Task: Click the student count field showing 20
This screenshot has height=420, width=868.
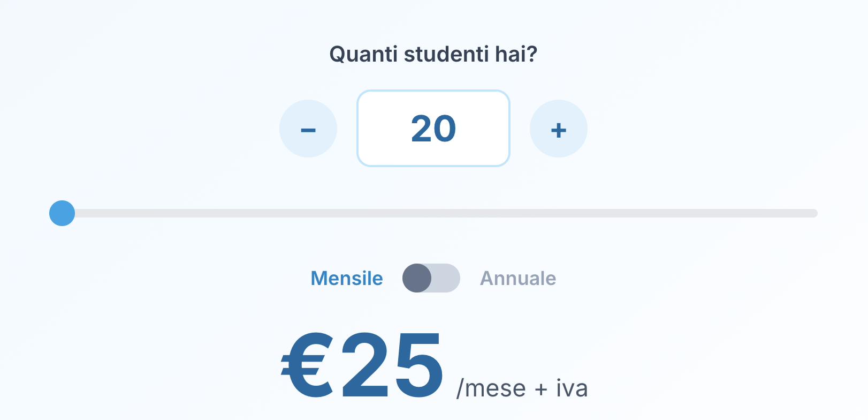Action: click(433, 129)
